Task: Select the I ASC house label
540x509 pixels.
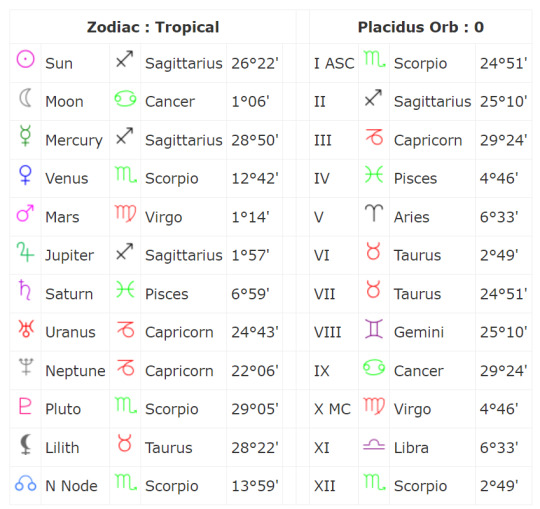Action: click(334, 63)
